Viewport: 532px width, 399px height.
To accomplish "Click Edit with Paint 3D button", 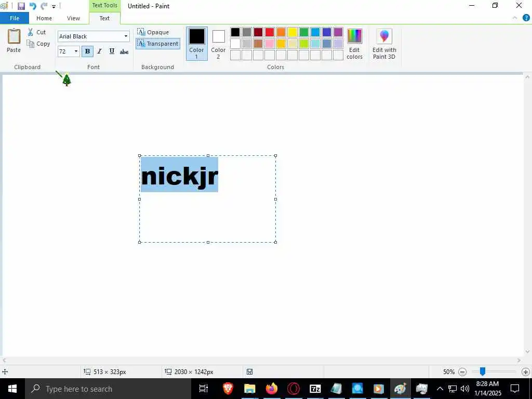I will [384, 44].
